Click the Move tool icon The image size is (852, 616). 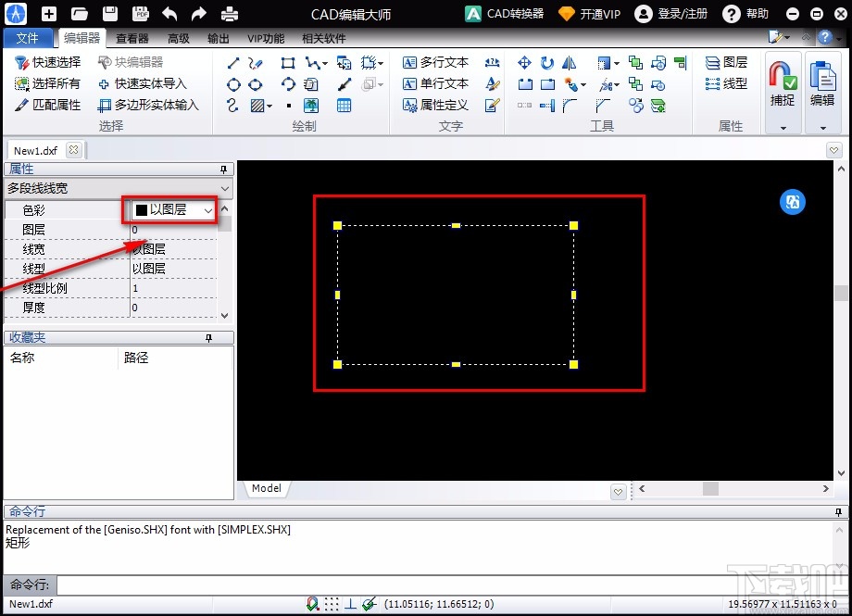524,63
